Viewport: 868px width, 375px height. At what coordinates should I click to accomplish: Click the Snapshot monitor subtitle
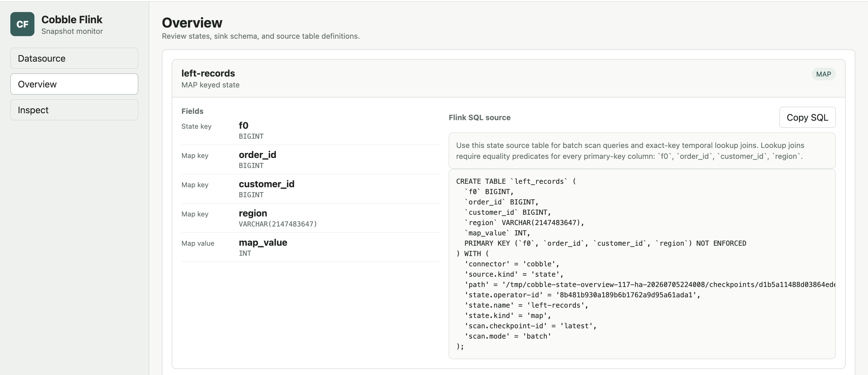tap(72, 31)
